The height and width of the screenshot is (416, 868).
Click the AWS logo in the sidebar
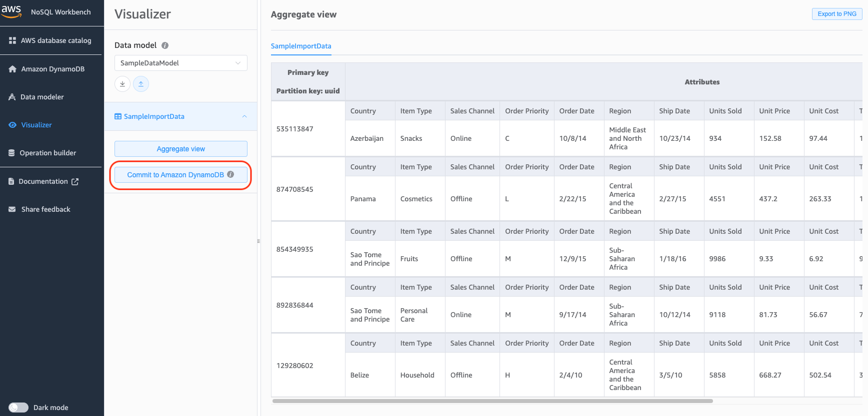coord(11,11)
